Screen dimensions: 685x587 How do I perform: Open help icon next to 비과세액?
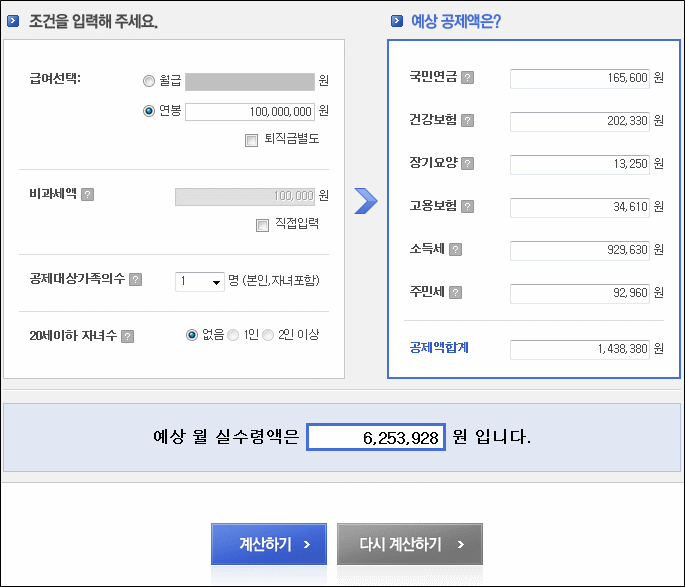[88, 195]
